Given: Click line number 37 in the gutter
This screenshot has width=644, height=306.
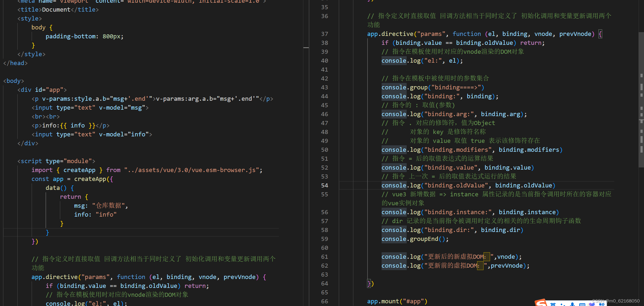Looking at the screenshot, I should (x=324, y=34).
